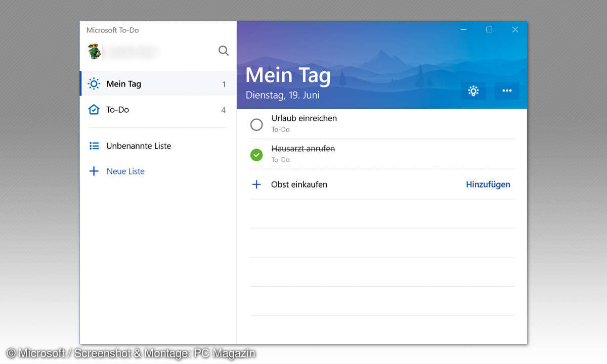Click the Microsoft To-Do window title
This screenshot has height=364, width=607.
tap(112, 30)
